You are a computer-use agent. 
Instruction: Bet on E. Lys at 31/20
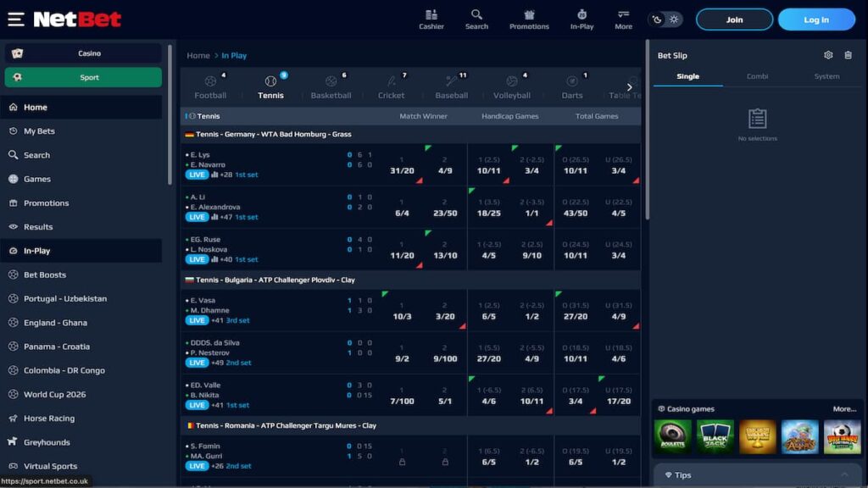(x=403, y=165)
